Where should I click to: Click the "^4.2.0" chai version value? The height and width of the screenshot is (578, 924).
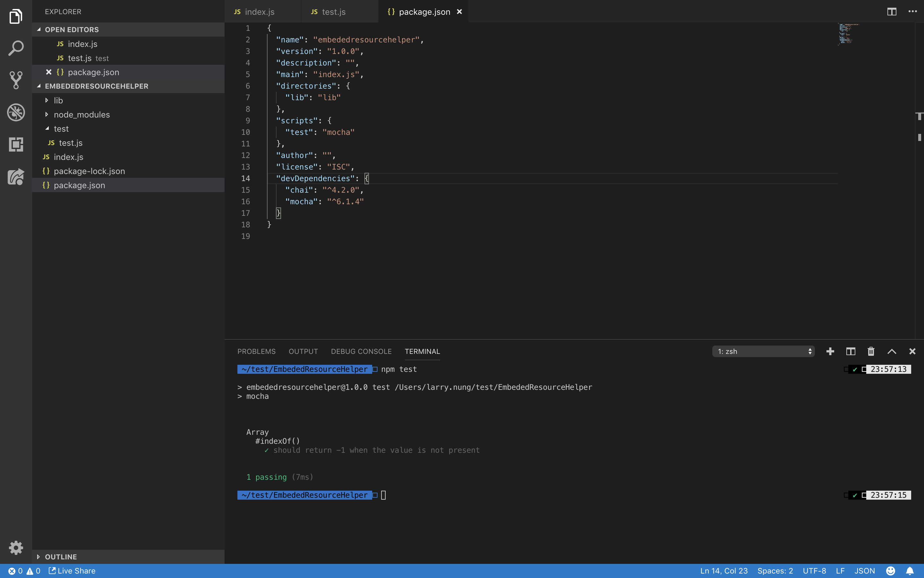pyautogui.click(x=341, y=190)
